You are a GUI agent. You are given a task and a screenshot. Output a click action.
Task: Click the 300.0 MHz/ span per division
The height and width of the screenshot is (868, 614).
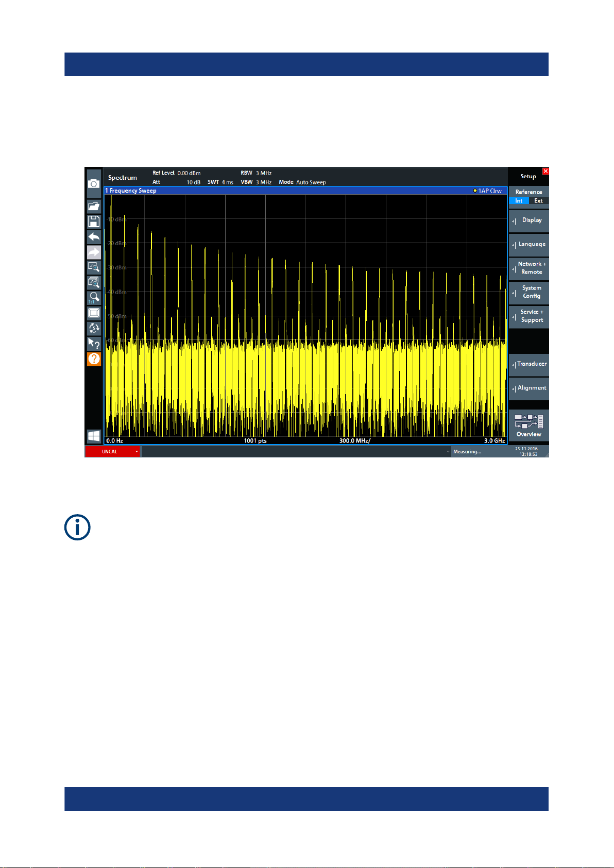click(355, 441)
